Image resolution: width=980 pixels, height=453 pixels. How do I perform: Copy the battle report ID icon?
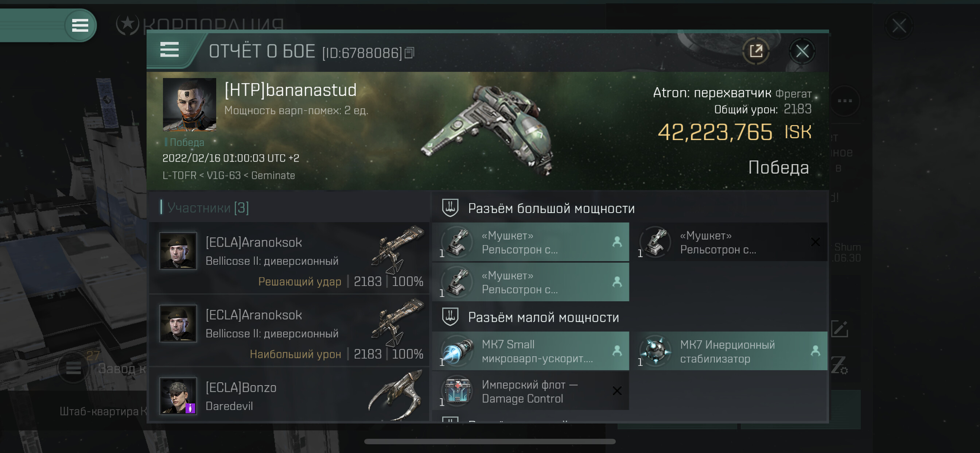409,53
